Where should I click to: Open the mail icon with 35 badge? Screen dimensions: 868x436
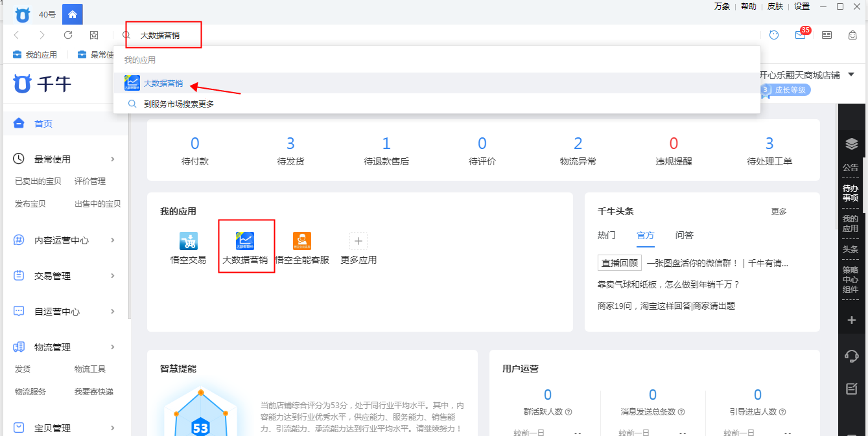pyautogui.click(x=801, y=34)
